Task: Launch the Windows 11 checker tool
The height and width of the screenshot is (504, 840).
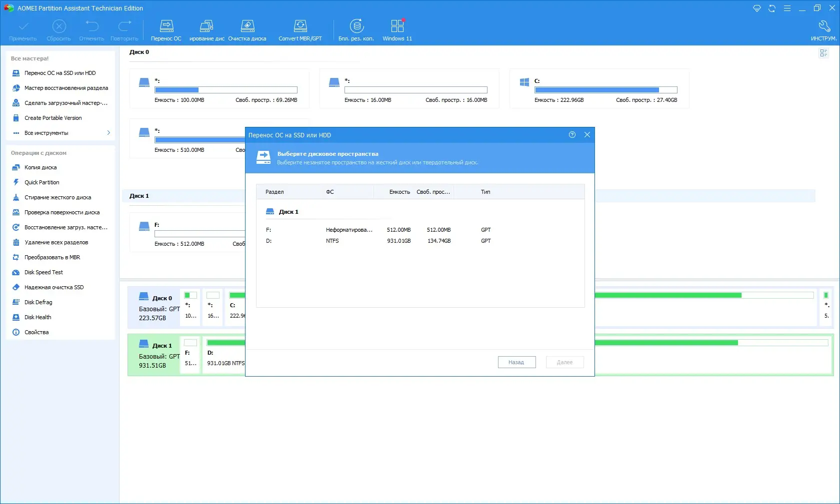Action: tap(397, 30)
